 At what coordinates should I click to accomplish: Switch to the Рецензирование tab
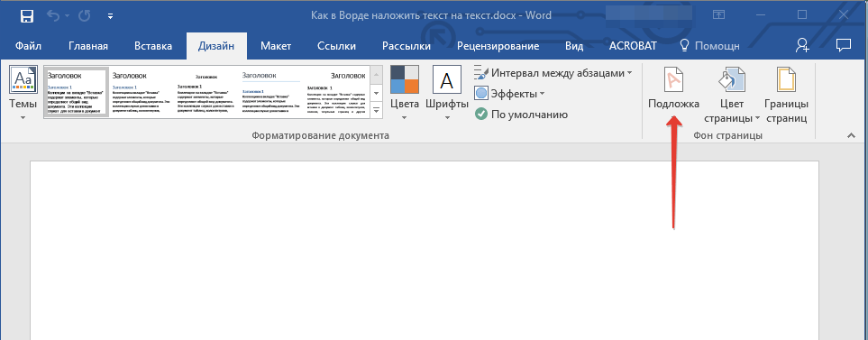tap(498, 46)
